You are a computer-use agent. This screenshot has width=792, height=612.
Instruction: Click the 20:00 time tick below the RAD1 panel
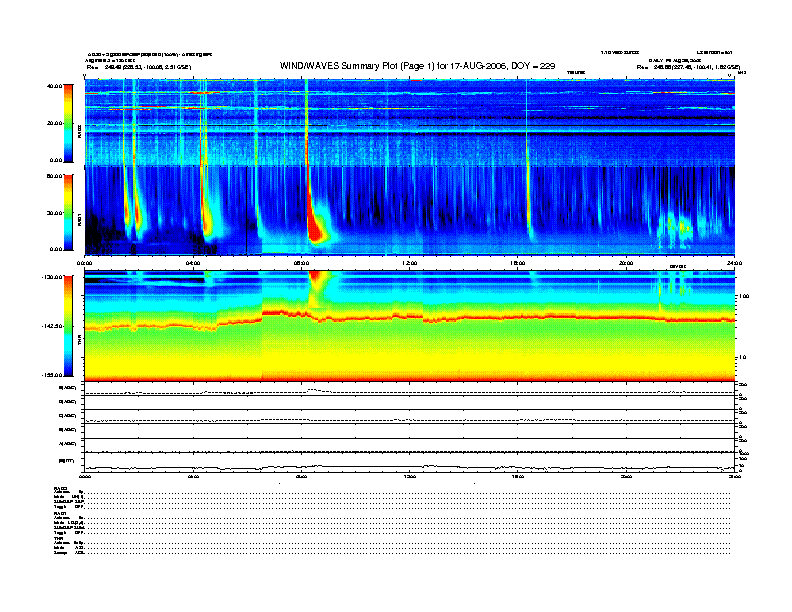coord(626,263)
